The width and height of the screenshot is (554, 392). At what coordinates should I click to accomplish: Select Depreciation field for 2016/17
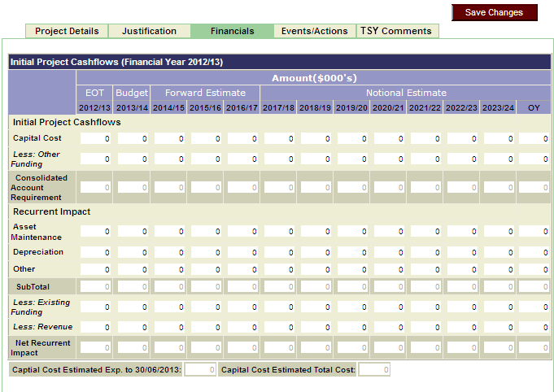[242, 253]
